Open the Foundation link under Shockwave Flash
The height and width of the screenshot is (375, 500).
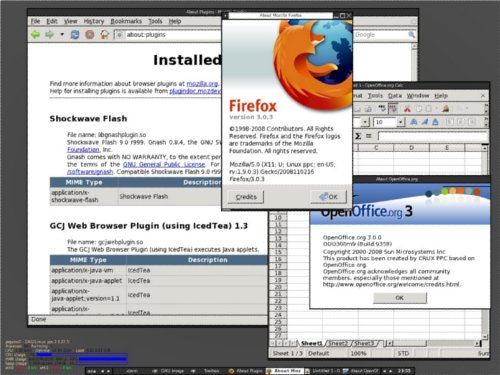coord(83,150)
